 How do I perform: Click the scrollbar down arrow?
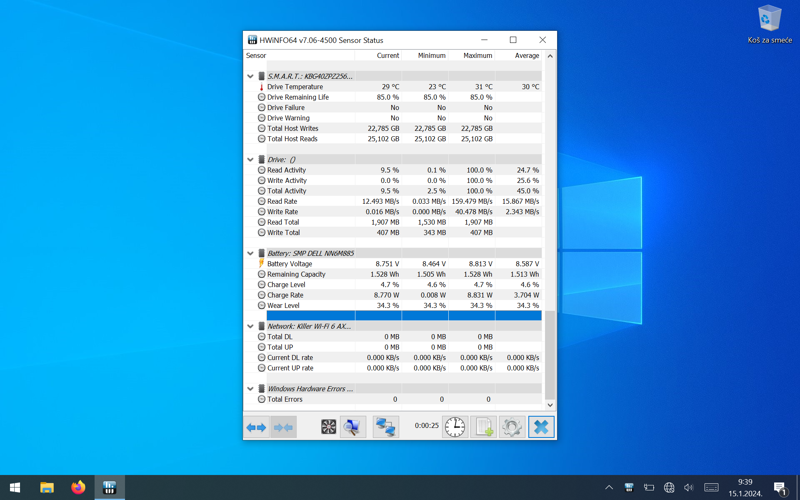tap(550, 405)
